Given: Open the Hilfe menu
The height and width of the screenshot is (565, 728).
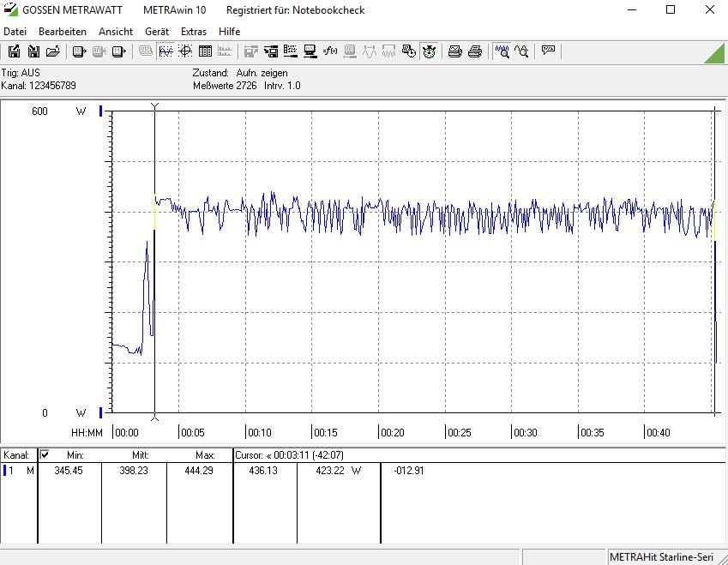Looking at the screenshot, I should click(x=229, y=31).
